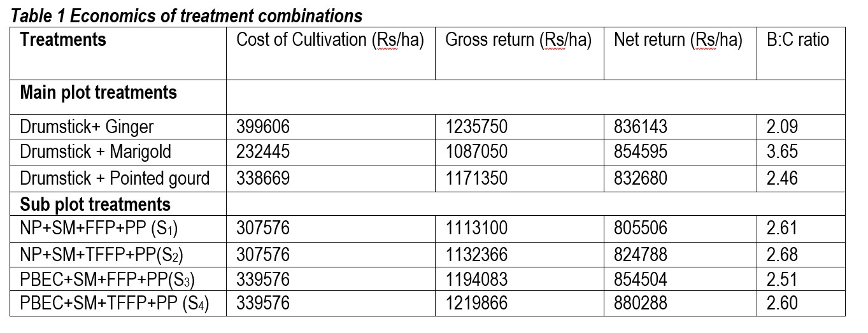This screenshot has height=333, width=868.
Task: Click the Treatments column header cell
Action: pyautogui.click(x=63, y=40)
